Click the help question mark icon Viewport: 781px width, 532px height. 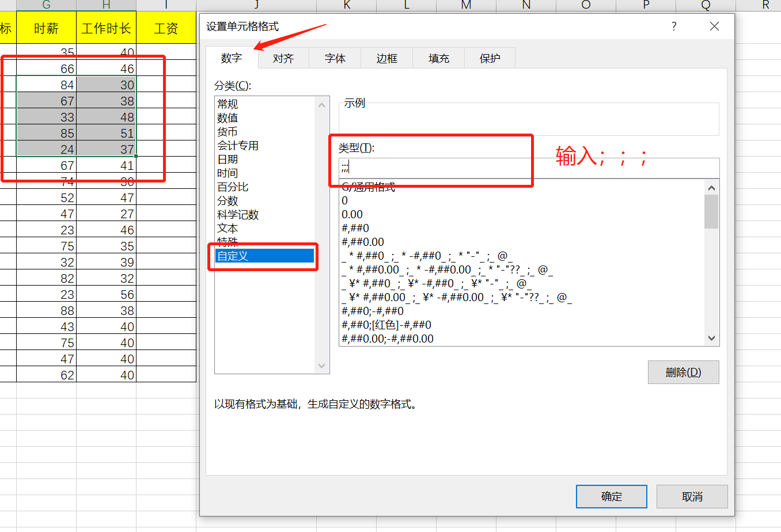point(673,26)
